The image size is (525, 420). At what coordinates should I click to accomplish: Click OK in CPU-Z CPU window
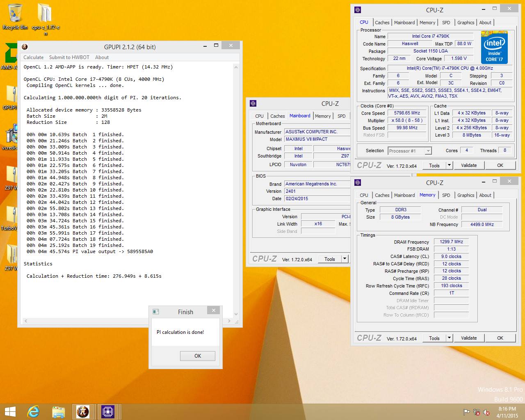tap(500, 165)
